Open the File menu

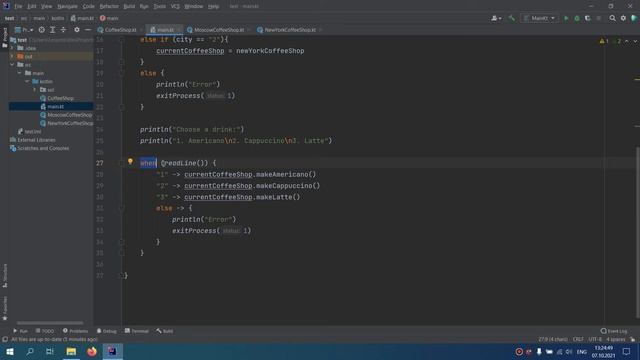[x=18, y=7]
